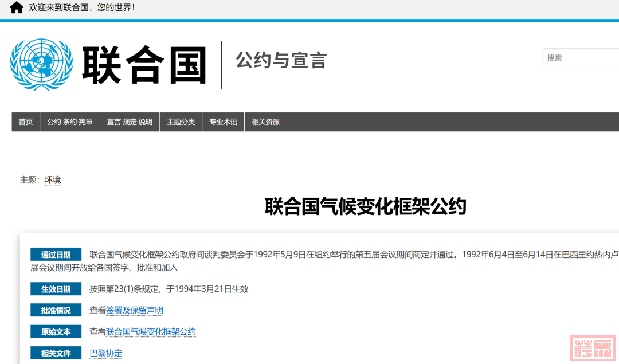Click the United Nations emblem logo
Viewport: 619px width, 364px height.
pyautogui.click(x=41, y=65)
